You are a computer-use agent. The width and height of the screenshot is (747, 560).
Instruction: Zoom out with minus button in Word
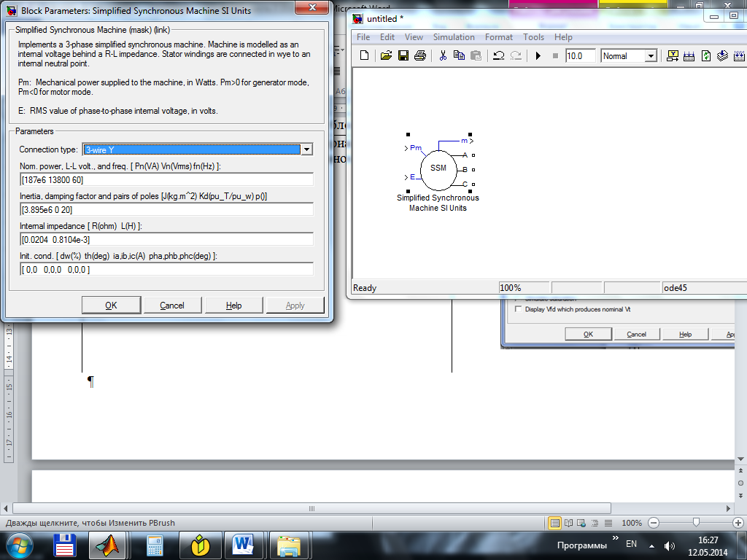click(x=654, y=523)
